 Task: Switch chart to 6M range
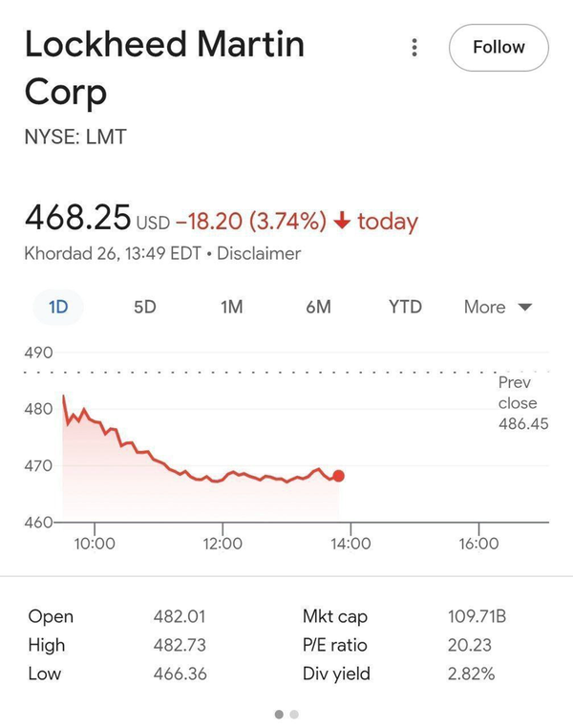pos(318,307)
